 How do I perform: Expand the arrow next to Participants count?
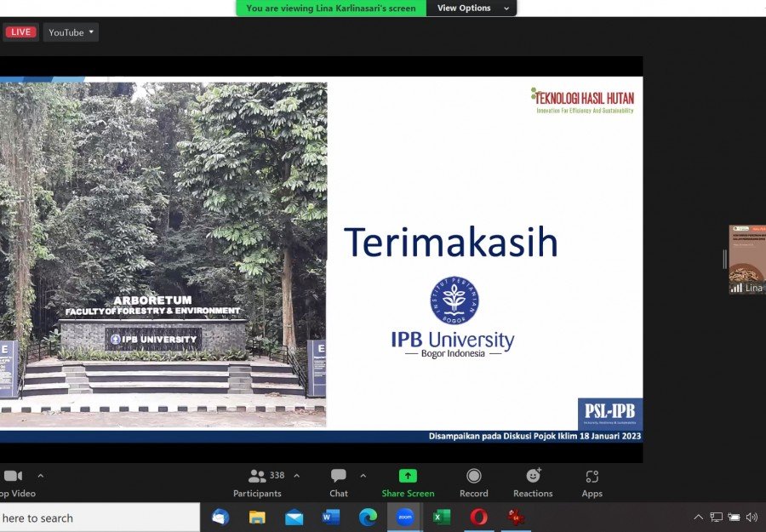click(296, 475)
